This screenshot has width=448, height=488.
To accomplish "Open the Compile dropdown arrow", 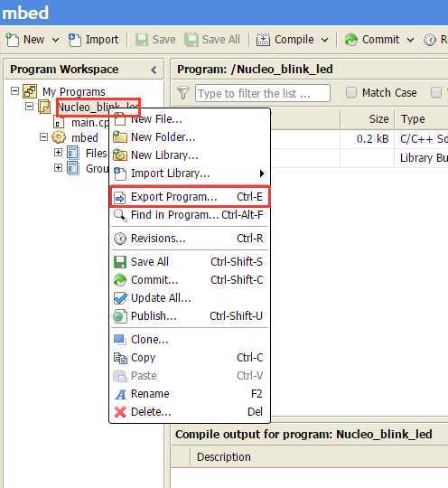I will coord(324,40).
